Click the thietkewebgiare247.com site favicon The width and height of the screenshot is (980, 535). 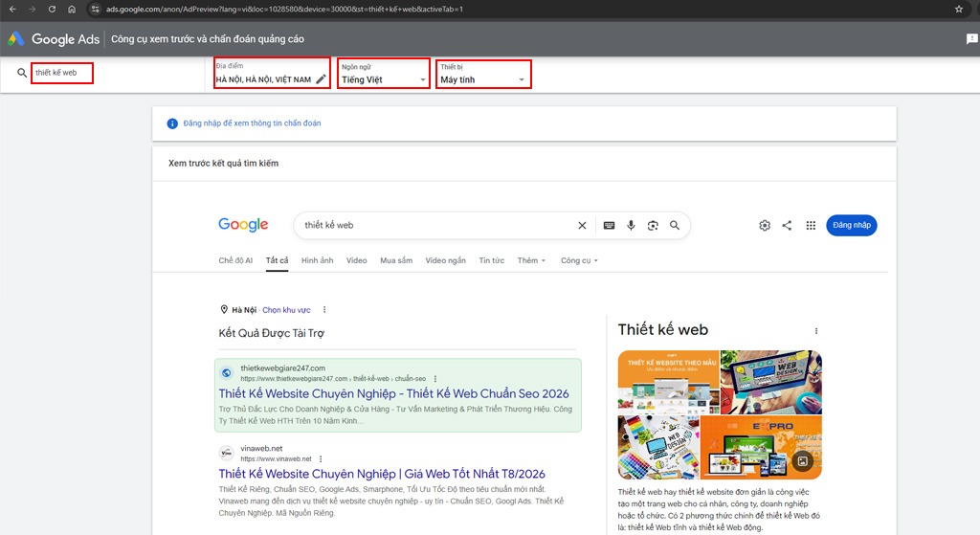tap(226, 373)
